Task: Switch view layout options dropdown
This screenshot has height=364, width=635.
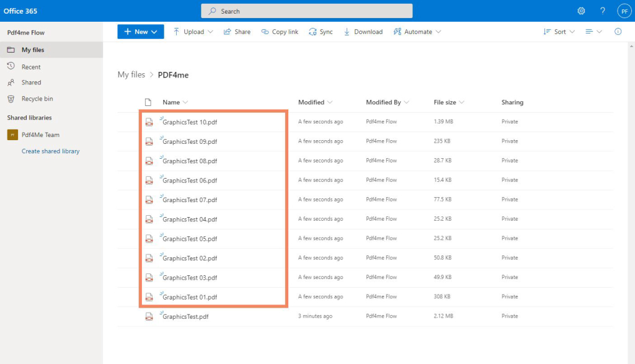Action: click(593, 32)
